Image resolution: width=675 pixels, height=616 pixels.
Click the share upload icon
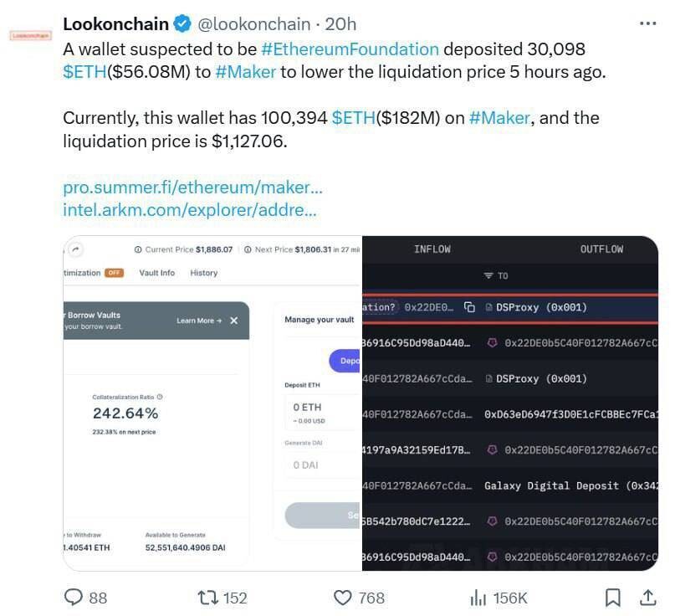point(647,598)
